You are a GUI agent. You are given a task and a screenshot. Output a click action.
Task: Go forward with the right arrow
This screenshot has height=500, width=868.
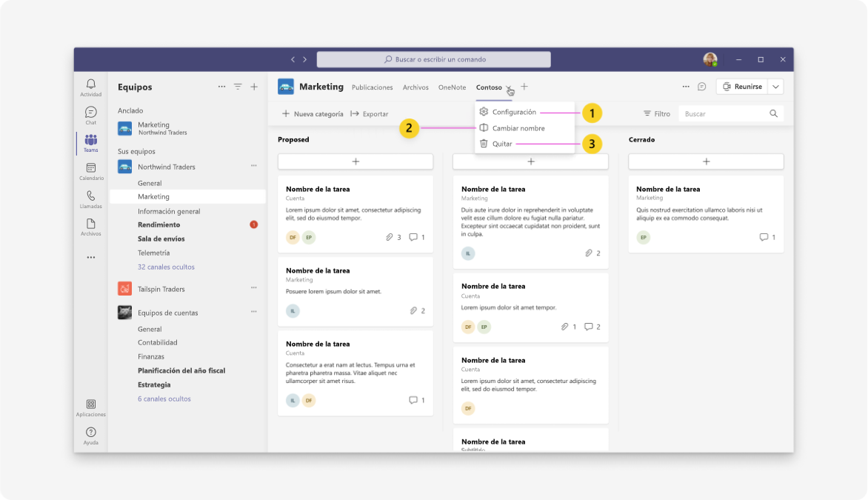coord(304,59)
